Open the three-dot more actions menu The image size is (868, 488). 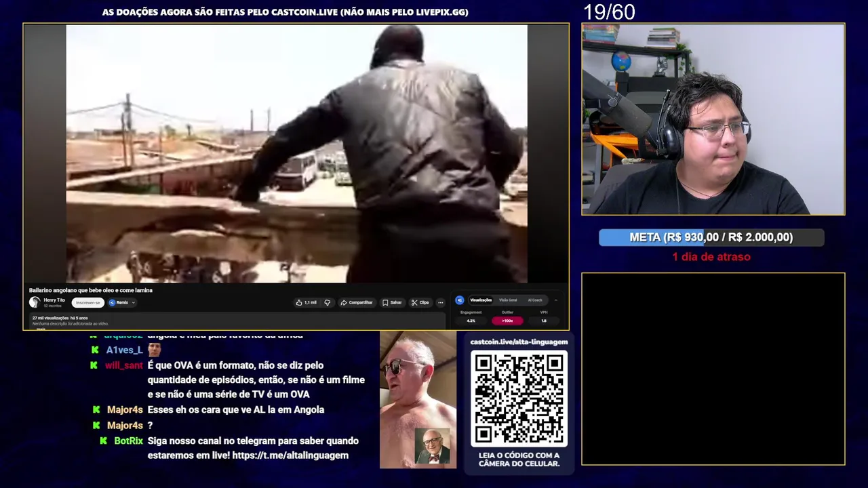440,302
